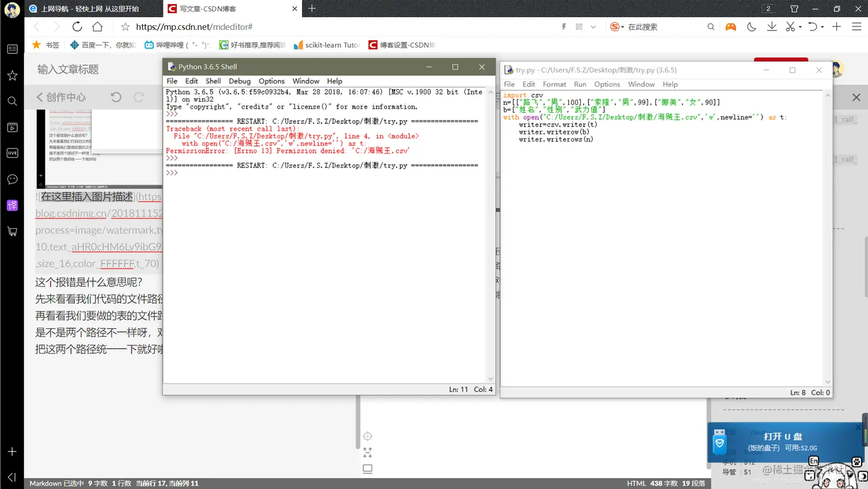Viewport: 868px width, 489px height.
Task: Open the shopping cart sidebar icon
Action: coord(12,232)
